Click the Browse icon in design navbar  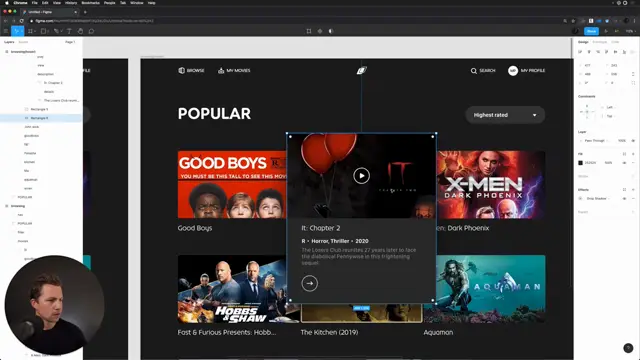click(182, 70)
